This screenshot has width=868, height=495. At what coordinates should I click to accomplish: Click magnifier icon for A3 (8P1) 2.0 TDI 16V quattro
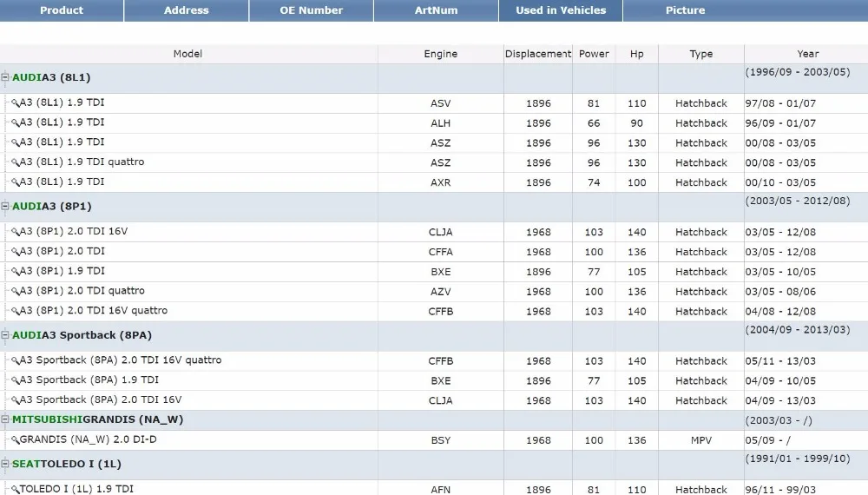15,311
